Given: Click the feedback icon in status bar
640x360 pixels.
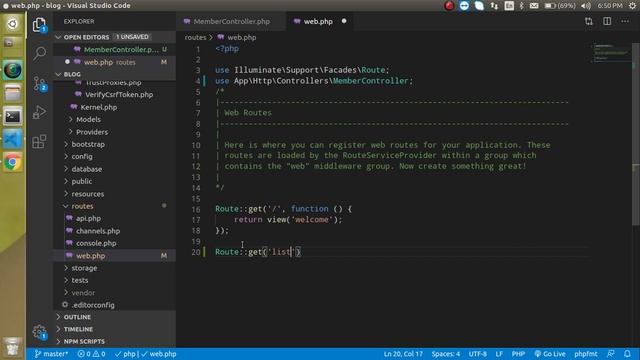Looking at the screenshot, I should [x=611, y=354].
